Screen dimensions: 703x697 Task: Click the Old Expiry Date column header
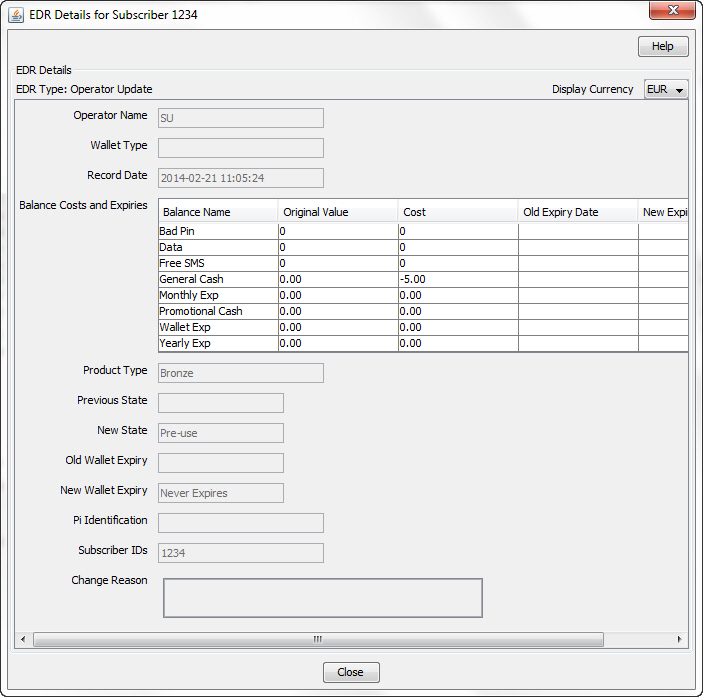click(x=578, y=212)
